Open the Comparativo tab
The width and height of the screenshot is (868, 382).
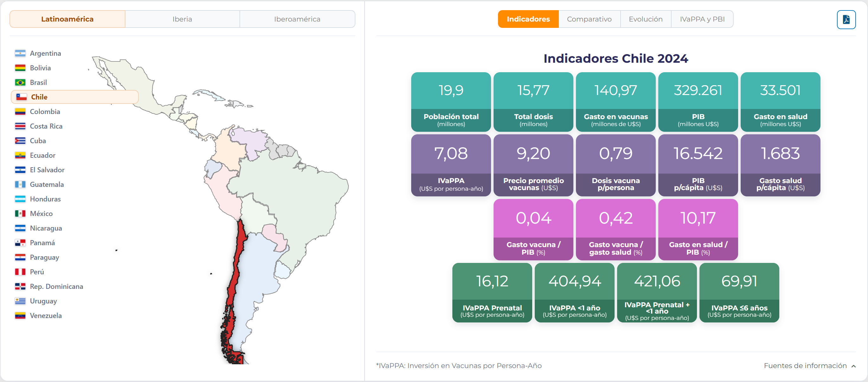tap(589, 19)
